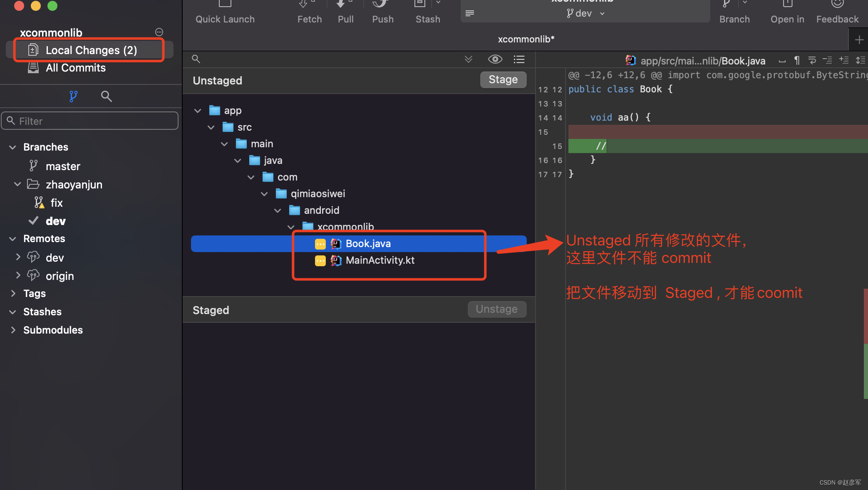Show entire file icon in diff toolbar
Screen dimensions: 868x490
[860, 61]
